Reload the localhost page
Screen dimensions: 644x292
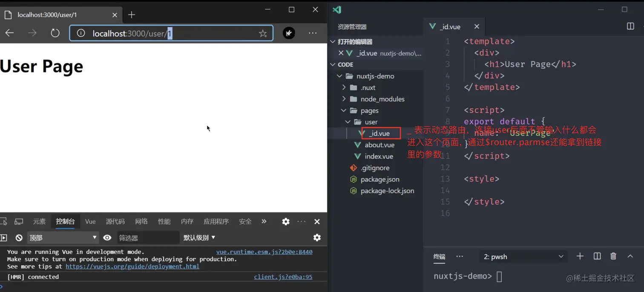pyautogui.click(x=55, y=33)
